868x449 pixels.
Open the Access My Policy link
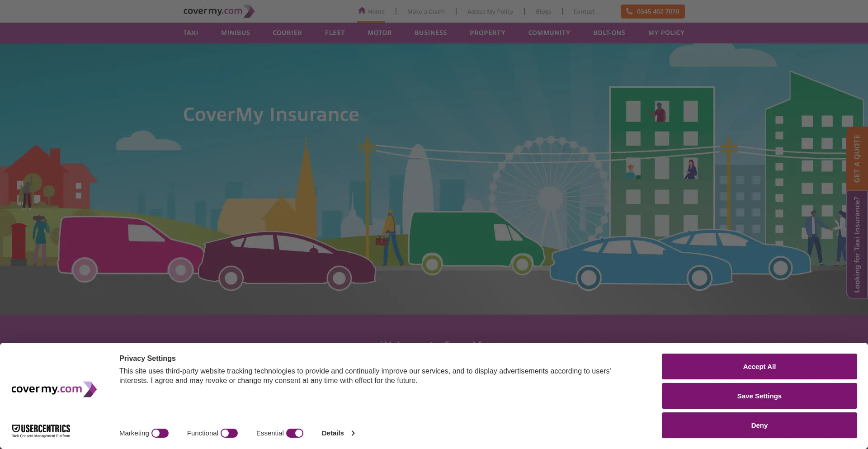click(x=490, y=11)
